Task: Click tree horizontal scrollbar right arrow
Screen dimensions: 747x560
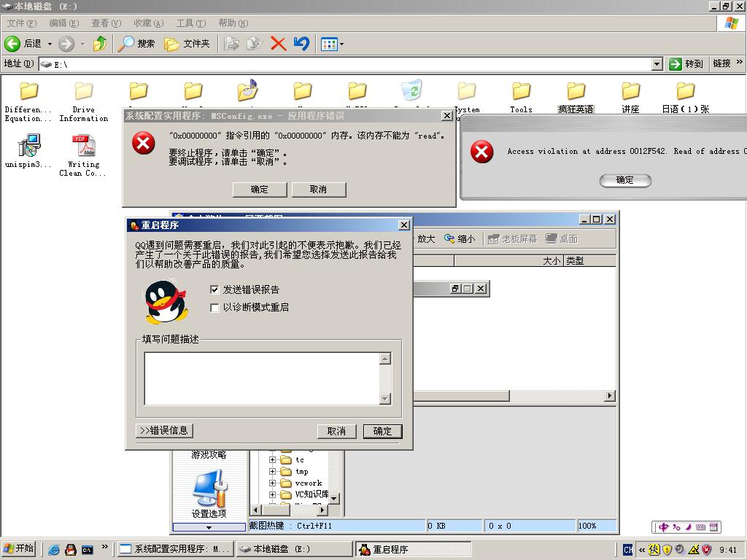Action: tap(322, 510)
